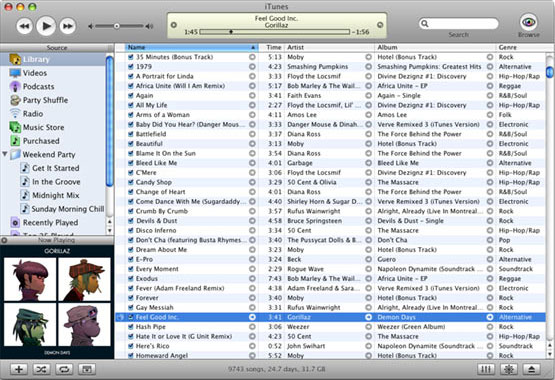This screenshot has height=380, width=555.
Task: Toggle the Shuffle button
Action: (x=41, y=369)
